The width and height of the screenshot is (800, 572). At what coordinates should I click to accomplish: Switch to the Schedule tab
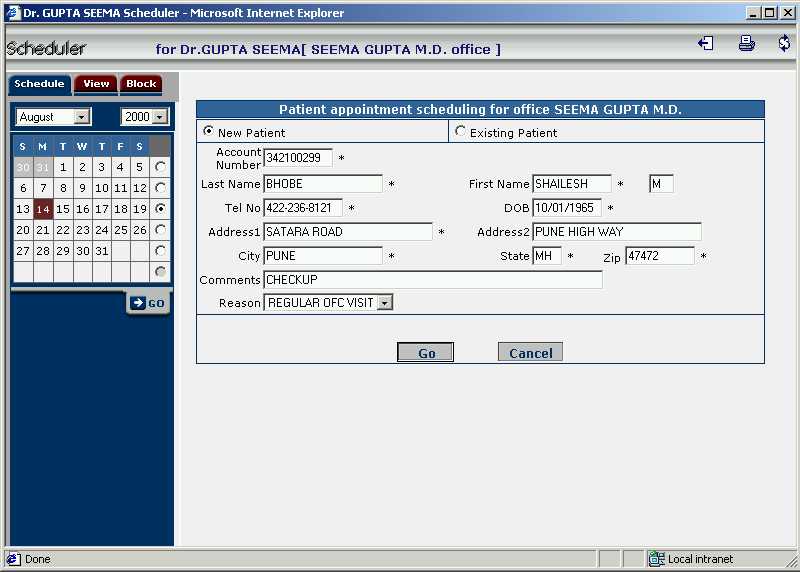coord(39,84)
